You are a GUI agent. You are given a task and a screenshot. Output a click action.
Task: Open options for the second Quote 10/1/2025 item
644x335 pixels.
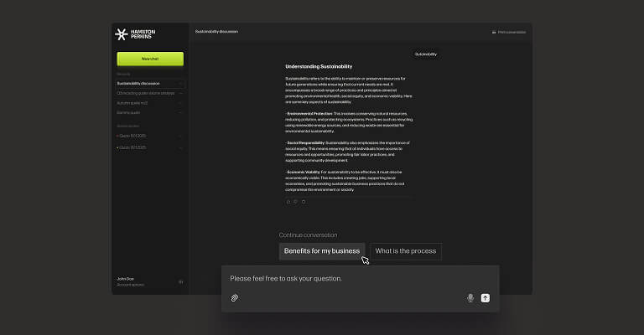pyautogui.click(x=180, y=147)
